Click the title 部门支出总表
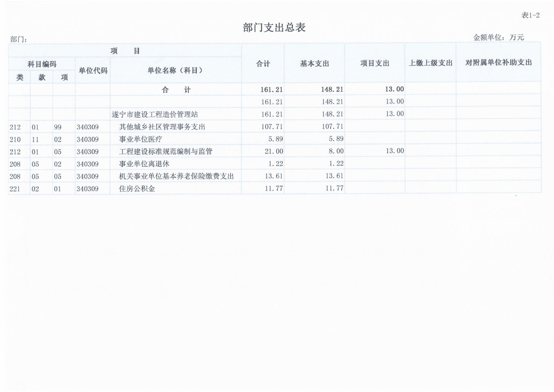The height and width of the screenshot is (392, 554). [274, 28]
